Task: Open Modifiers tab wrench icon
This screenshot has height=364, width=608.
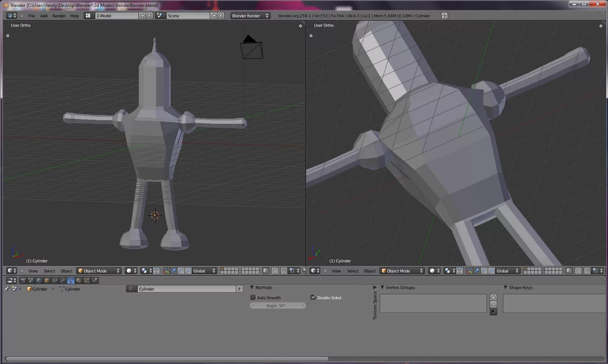Action: [x=63, y=280]
